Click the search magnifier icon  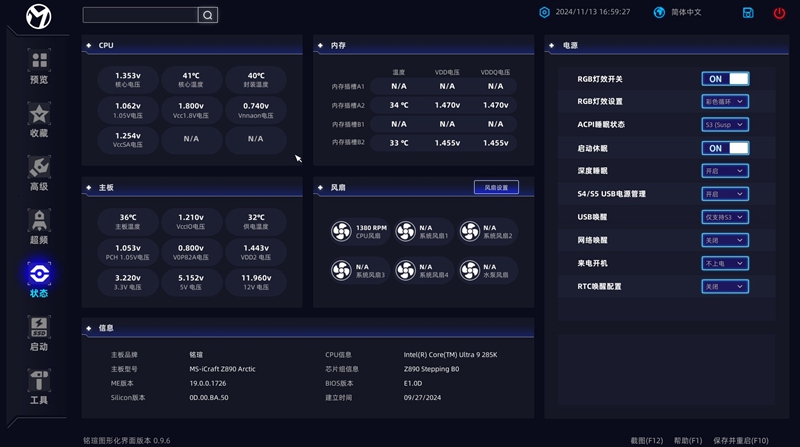[x=207, y=15]
